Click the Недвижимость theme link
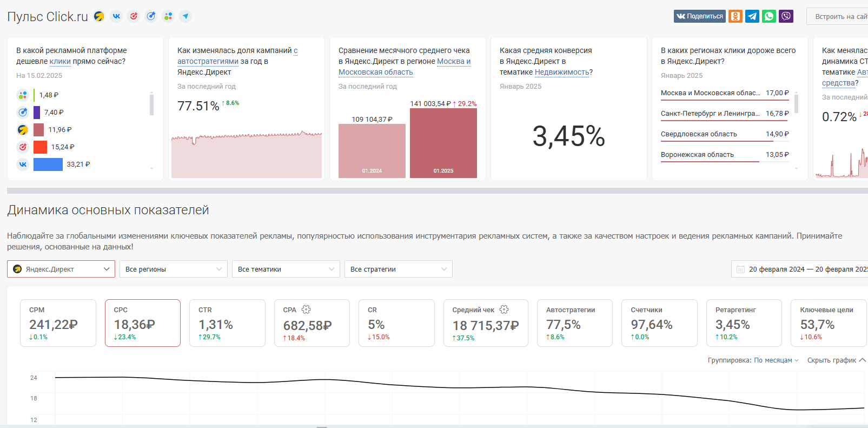Viewport: 868px width, 428px height. (561, 72)
